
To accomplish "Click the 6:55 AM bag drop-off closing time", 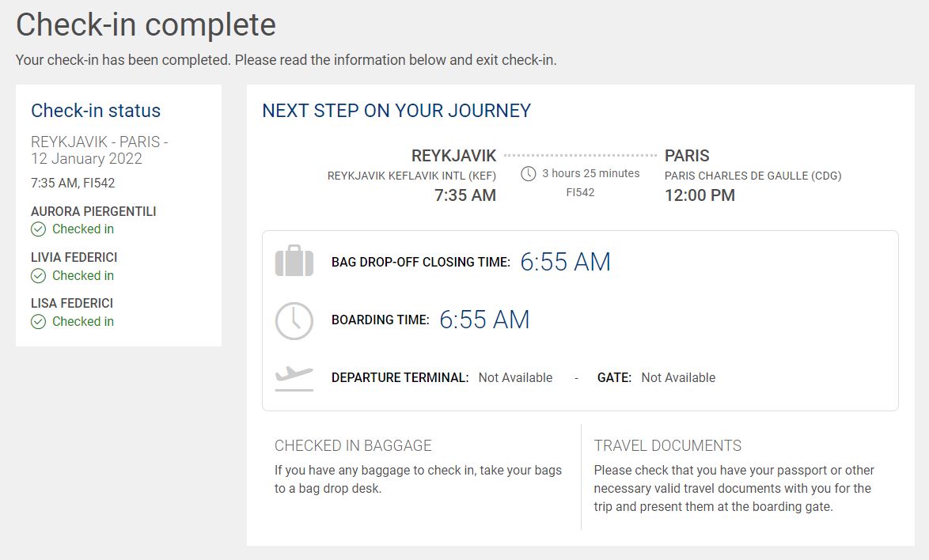I will coord(565,262).
